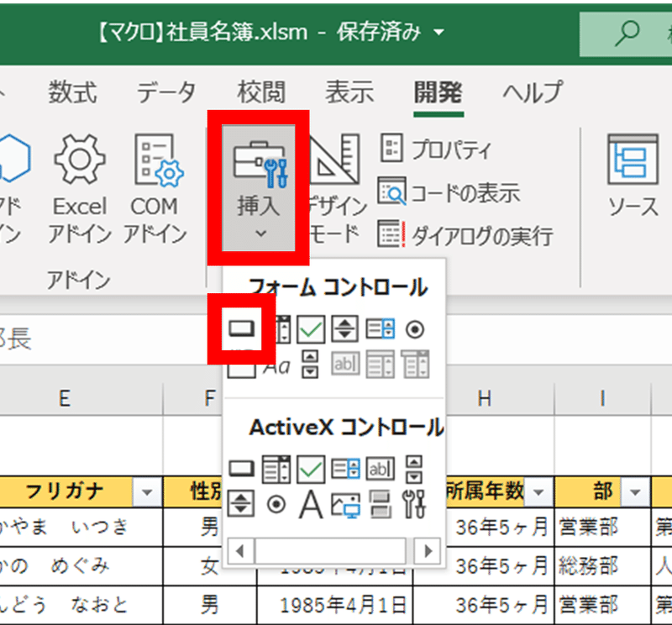Click the 総務部 cell

pyautogui.click(x=602, y=566)
